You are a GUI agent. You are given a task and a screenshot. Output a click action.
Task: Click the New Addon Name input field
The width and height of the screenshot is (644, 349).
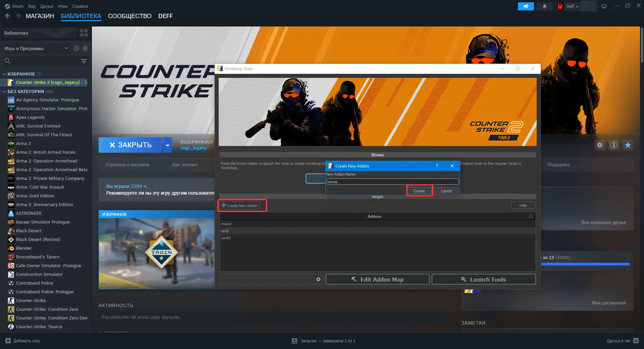393,182
